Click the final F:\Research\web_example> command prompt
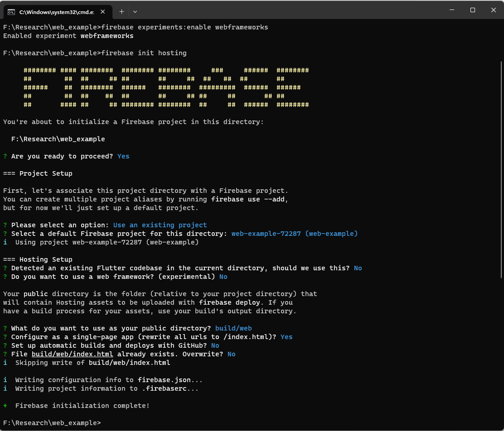The image size is (504, 431). [x=52, y=423]
